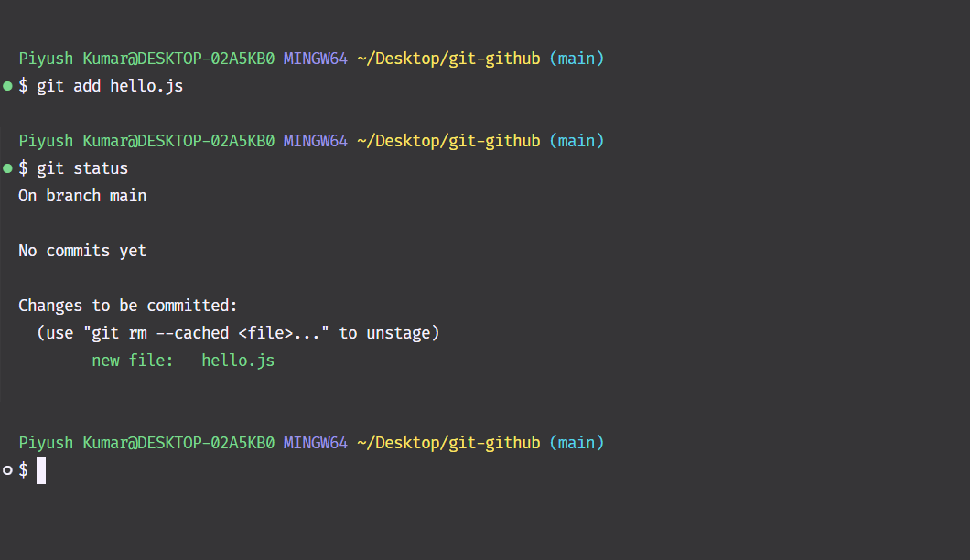Click MINGW64 in the first prompt line

click(x=316, y=59)
